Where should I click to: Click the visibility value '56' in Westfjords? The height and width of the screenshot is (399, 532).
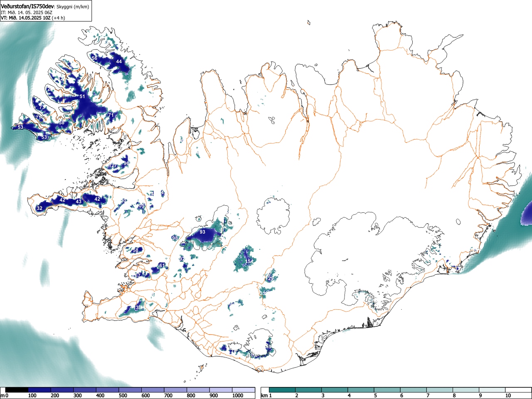coord(95,58)
